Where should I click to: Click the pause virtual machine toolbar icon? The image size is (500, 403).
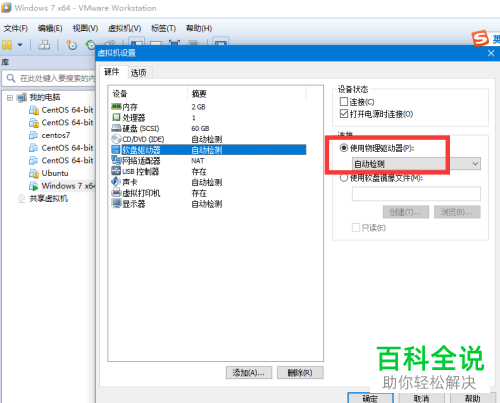7,45
